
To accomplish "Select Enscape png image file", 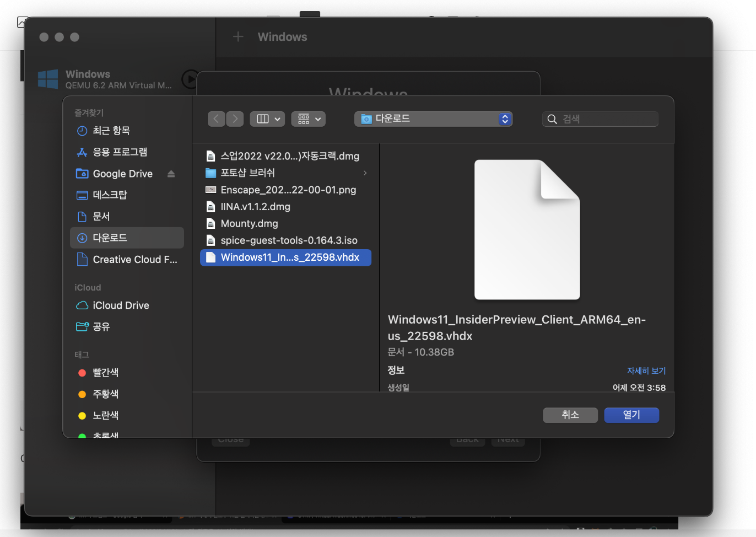I will point(285,190).
